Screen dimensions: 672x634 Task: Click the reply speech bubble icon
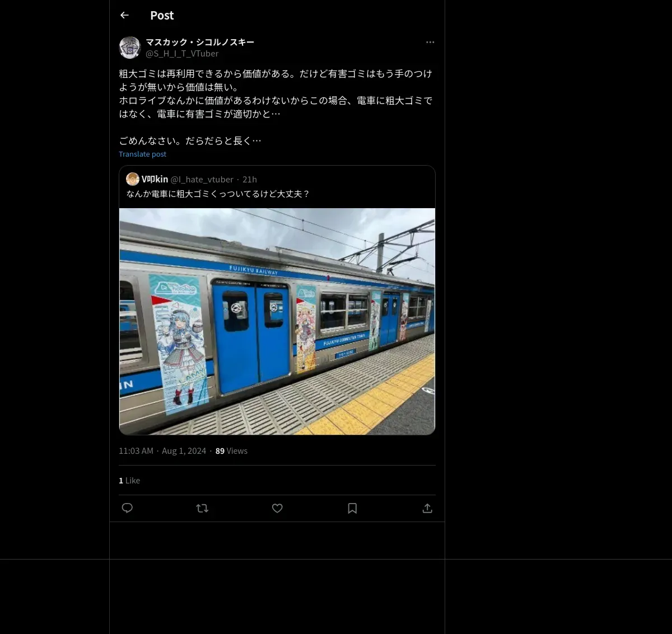click(x=127, y=508)
